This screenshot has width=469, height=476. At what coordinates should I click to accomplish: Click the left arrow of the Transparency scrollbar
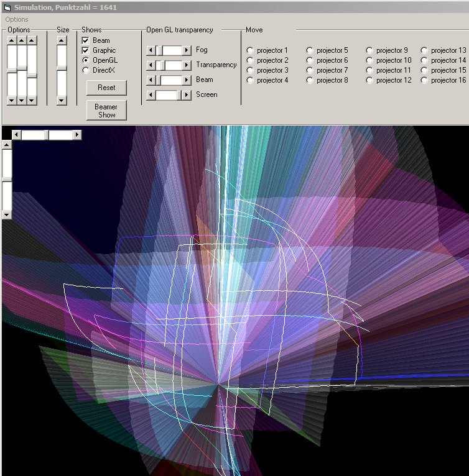click(150, 65)
